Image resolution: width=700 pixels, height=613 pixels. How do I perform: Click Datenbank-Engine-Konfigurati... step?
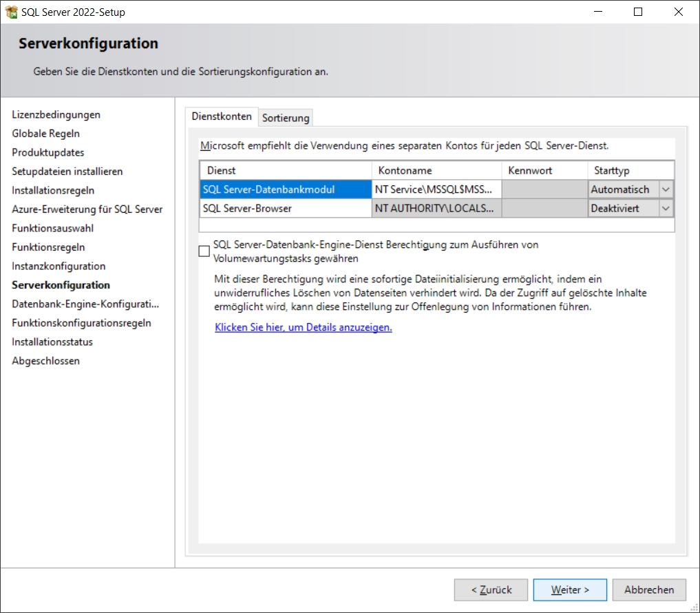coord(86,304)
